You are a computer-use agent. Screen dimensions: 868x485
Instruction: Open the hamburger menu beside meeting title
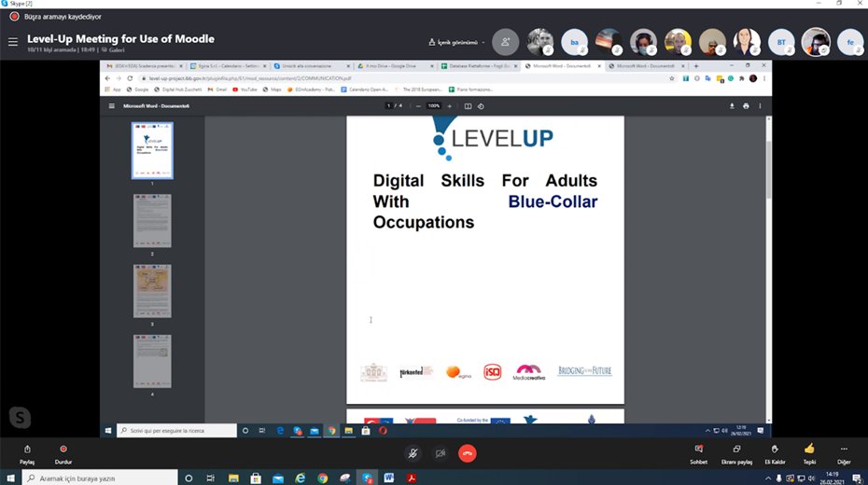click(x=13, y=42)
